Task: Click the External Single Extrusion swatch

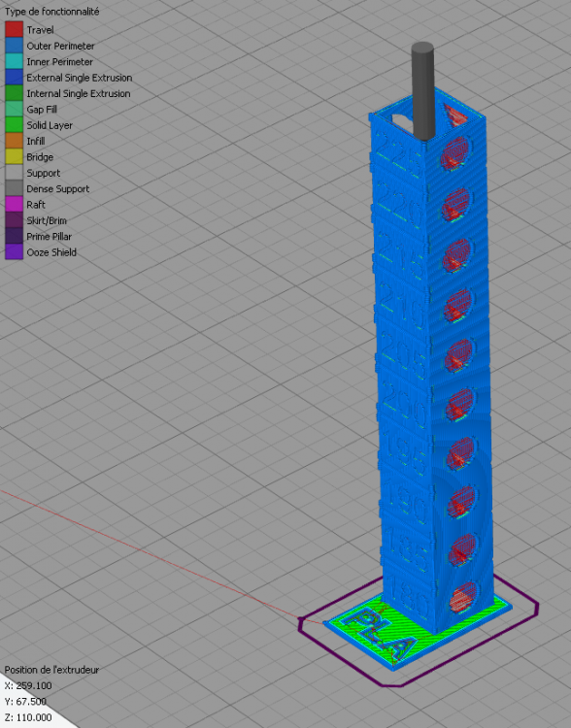Action: (14, 77)
